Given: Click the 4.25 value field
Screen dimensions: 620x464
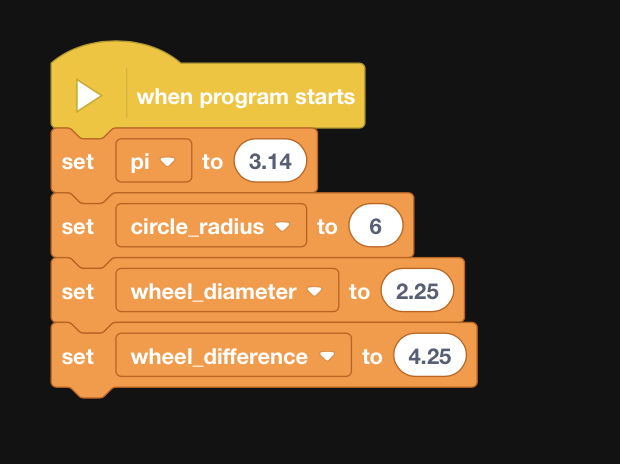Looking at the screenshot, I should coord(430,356).
